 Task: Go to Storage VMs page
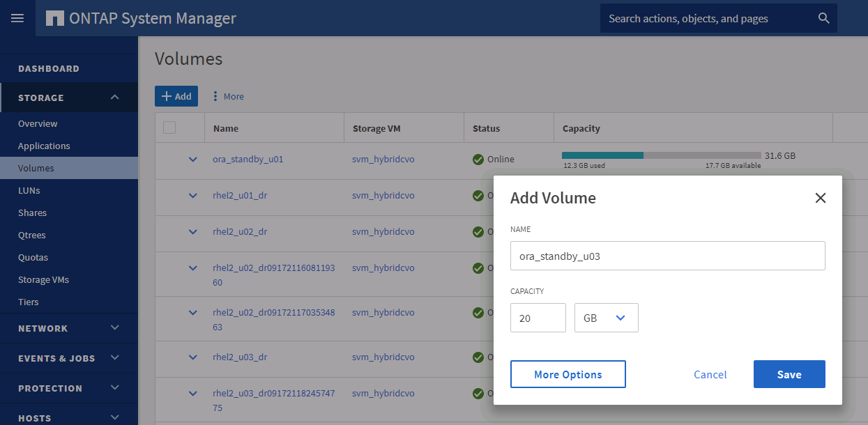43,279
